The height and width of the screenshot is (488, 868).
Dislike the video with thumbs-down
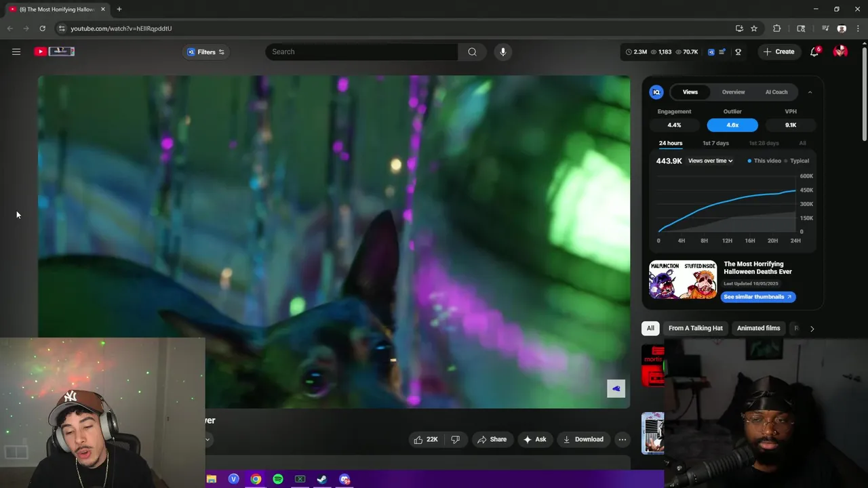point(455,439)
